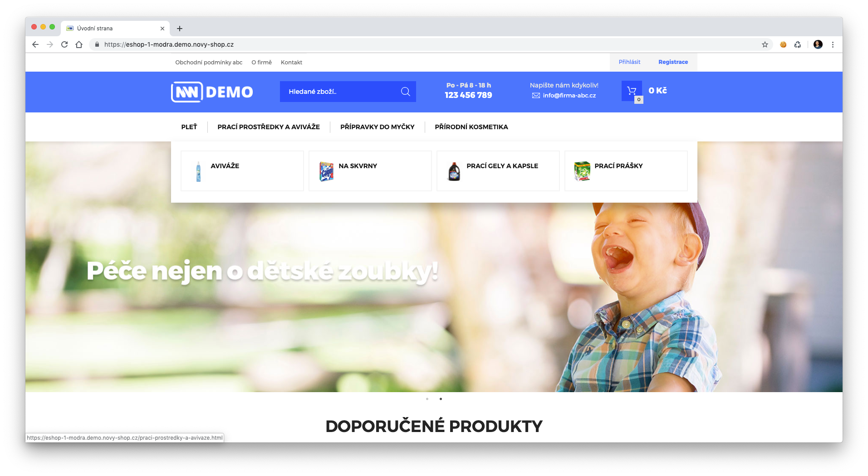Open the Chrome profile avatar

(818, 44)
